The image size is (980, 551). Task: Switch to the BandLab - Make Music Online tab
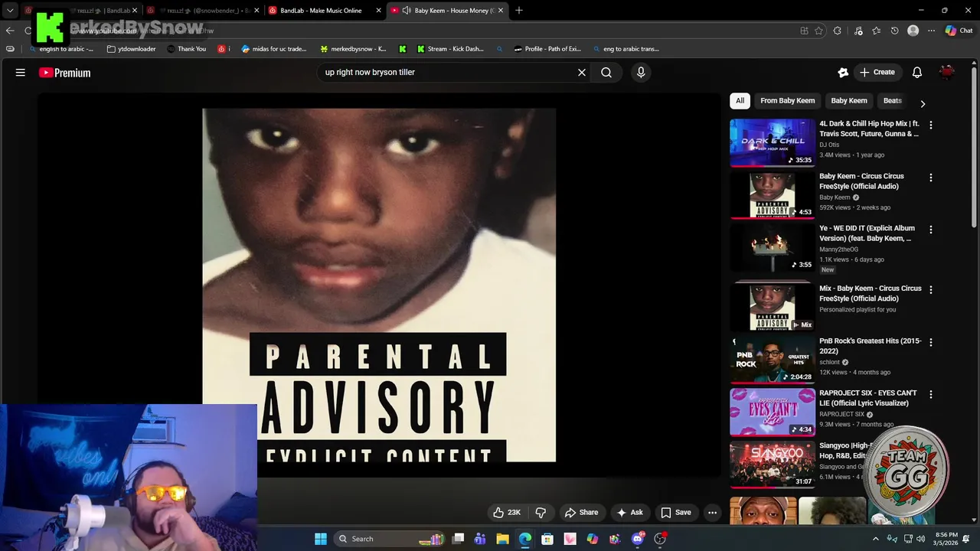320,11
